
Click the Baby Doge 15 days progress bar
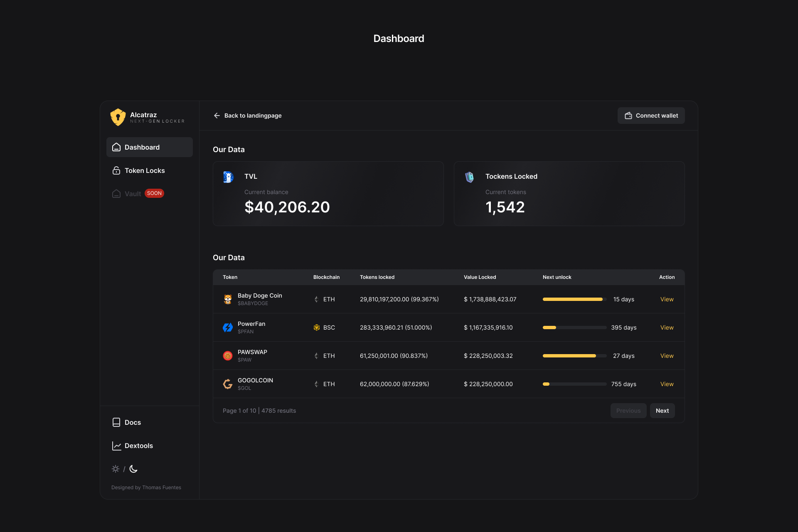click(x=575, y=299)
